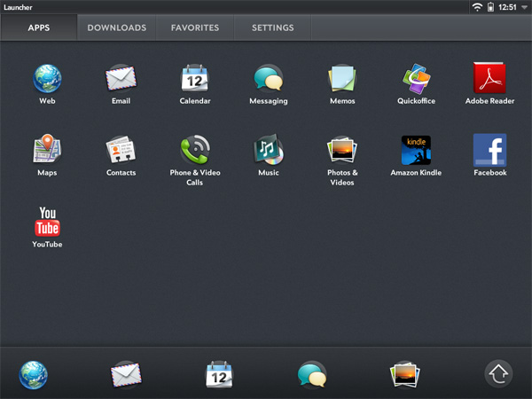Switch to the DOWNLOADS tab

pos(117,27)
